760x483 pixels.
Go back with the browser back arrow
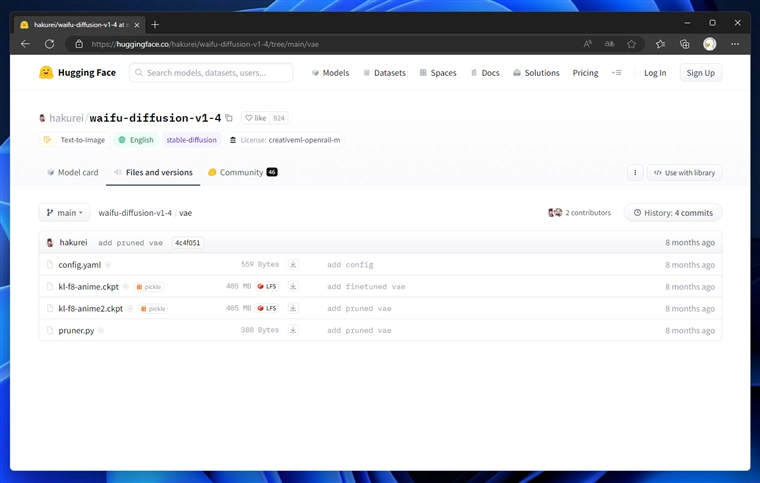25,44
